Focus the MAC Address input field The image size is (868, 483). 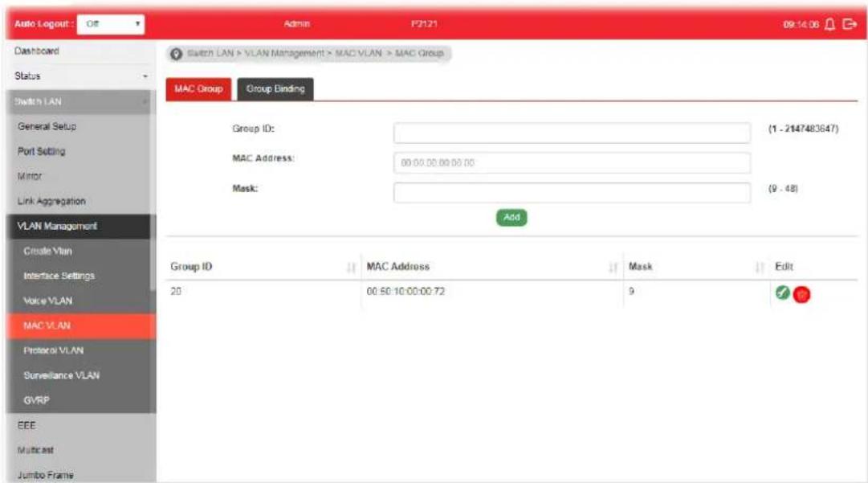pyautogui.click(x=572, y=163)
